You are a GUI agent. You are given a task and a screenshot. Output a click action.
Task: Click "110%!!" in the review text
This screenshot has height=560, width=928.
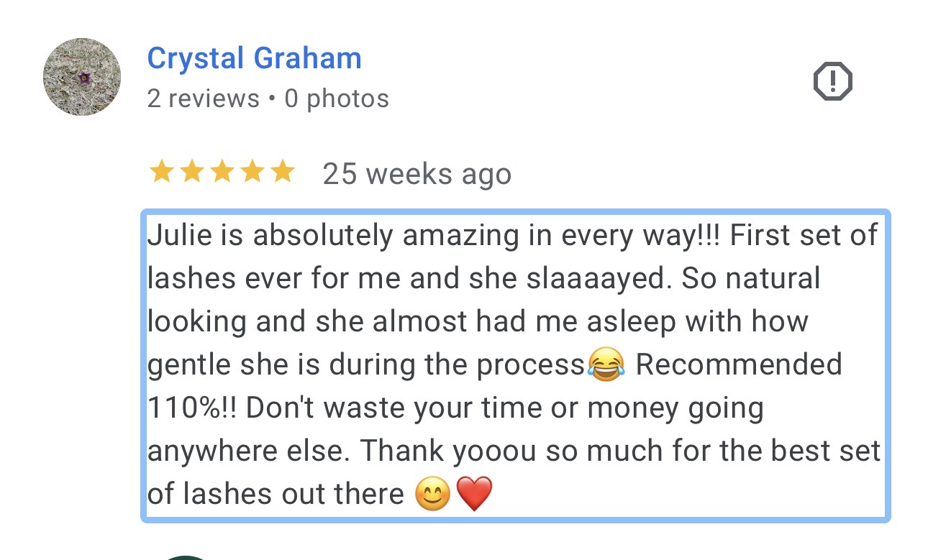click(x=194, y=408)
